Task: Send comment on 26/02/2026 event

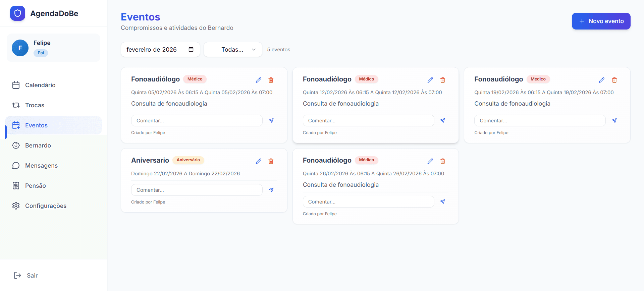Action: pos(442,202)
